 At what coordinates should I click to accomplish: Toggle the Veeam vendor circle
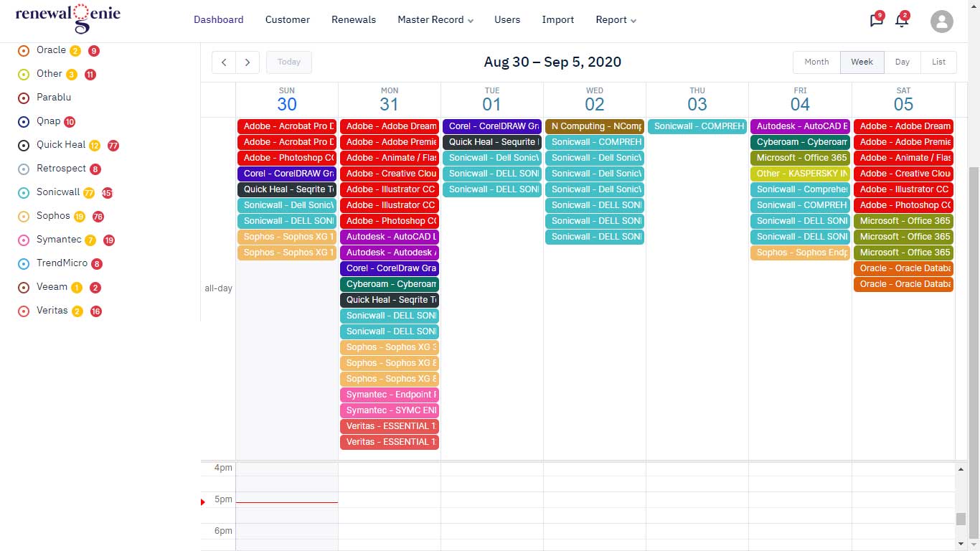click(x=23, y=287)
